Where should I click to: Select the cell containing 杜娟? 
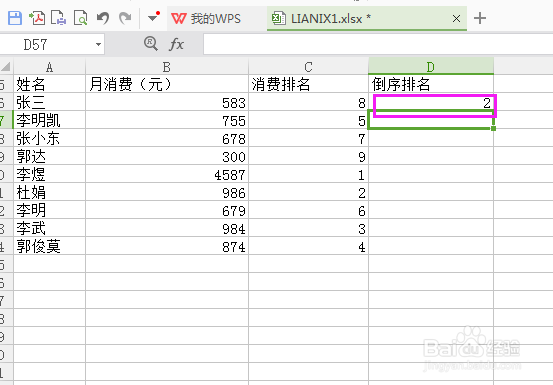coord(49,192)
